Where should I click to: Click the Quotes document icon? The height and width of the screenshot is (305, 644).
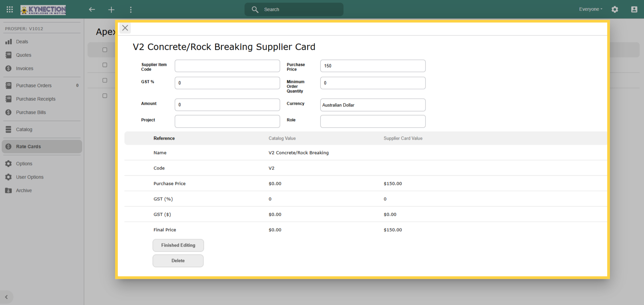(9, 55)
